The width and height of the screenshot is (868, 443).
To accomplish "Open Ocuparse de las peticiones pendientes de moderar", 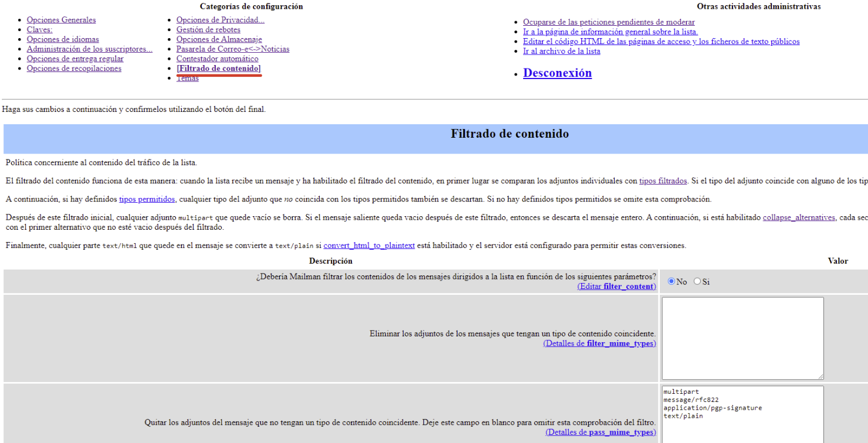I will tap(609, 22).
